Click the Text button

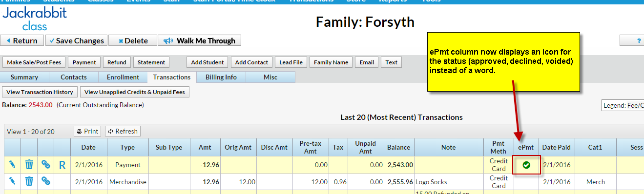pyautogui.click(x=391, y=62)
